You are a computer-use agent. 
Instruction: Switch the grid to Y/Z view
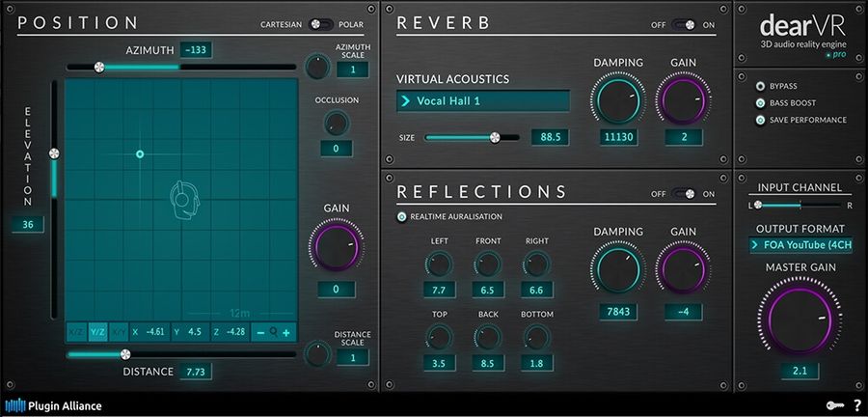pos(97,332)
